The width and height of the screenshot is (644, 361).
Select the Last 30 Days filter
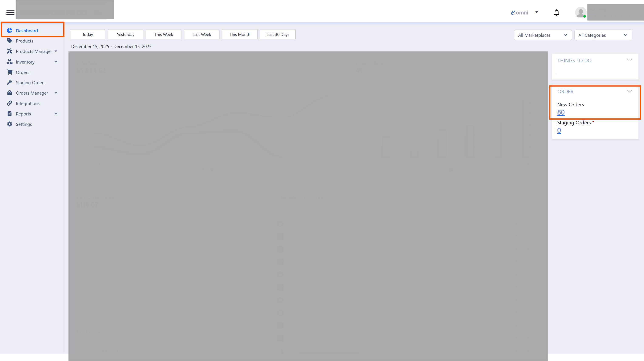pyautogui.click(x=278, y=34)
